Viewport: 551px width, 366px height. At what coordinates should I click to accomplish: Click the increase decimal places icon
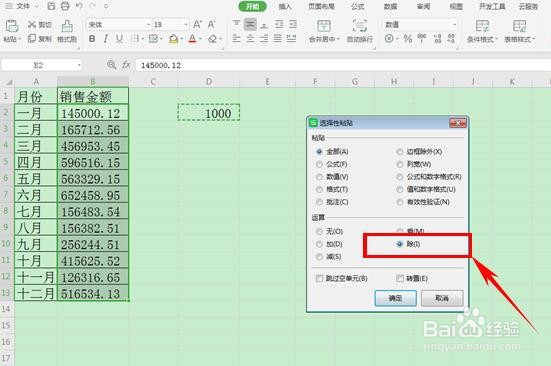pyautogui.click(x=437, y=38)
